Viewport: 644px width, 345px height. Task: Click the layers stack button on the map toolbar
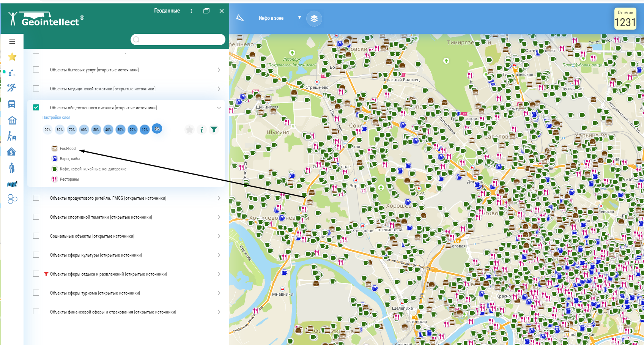point(314,18)
